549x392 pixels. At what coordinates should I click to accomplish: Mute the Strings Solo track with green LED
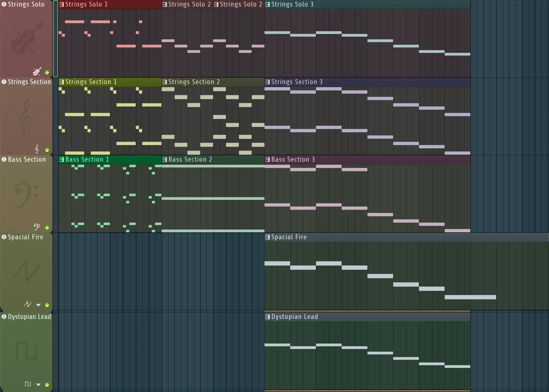(47, 72)
